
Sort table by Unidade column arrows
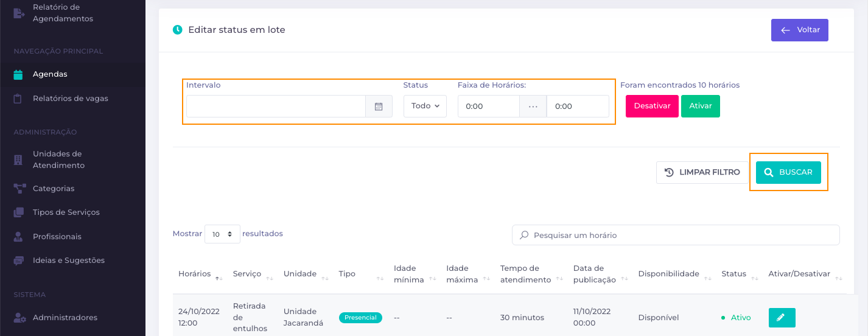326,279
